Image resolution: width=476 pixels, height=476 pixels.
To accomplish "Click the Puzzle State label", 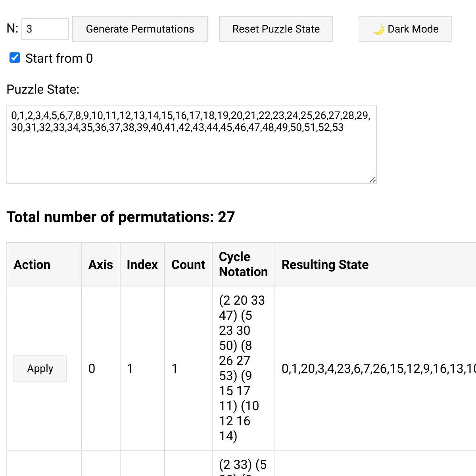I will (43, 89).
